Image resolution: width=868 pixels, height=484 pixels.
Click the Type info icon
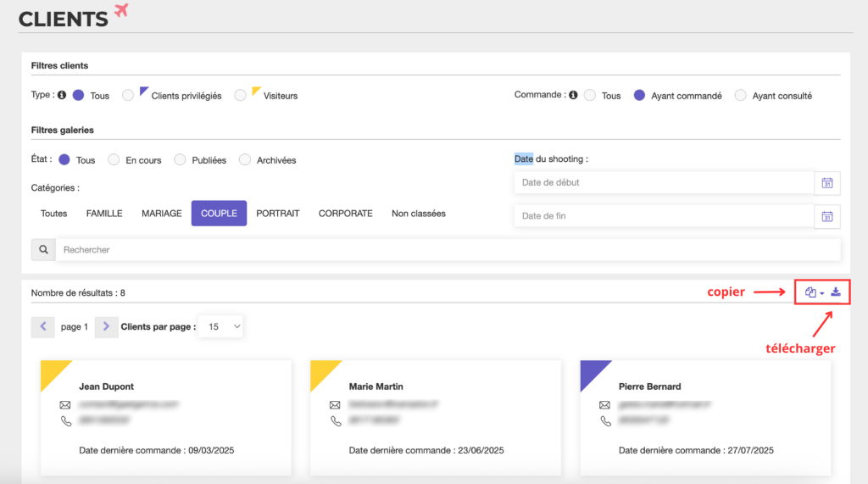[x=62, y=95]
